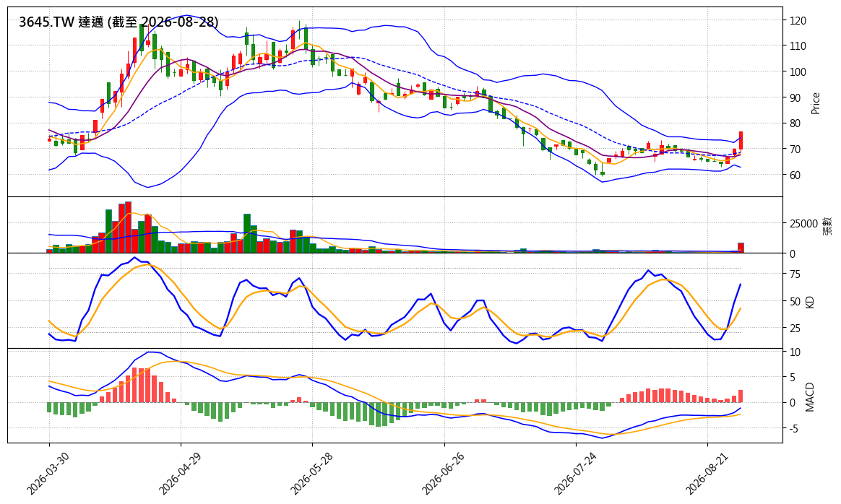Click the 90 price tick
The width and height of the screenshot is (841, 504).
pos(795,97)
